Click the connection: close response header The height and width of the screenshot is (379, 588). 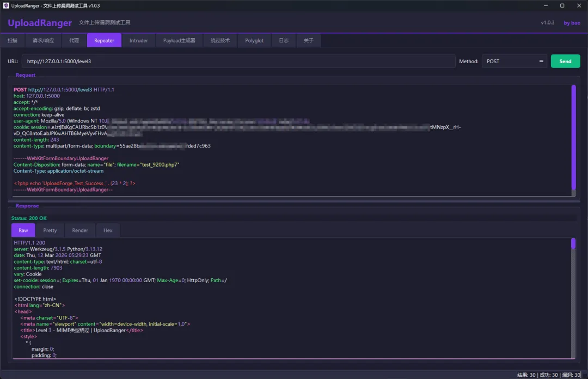coord(33,286)
